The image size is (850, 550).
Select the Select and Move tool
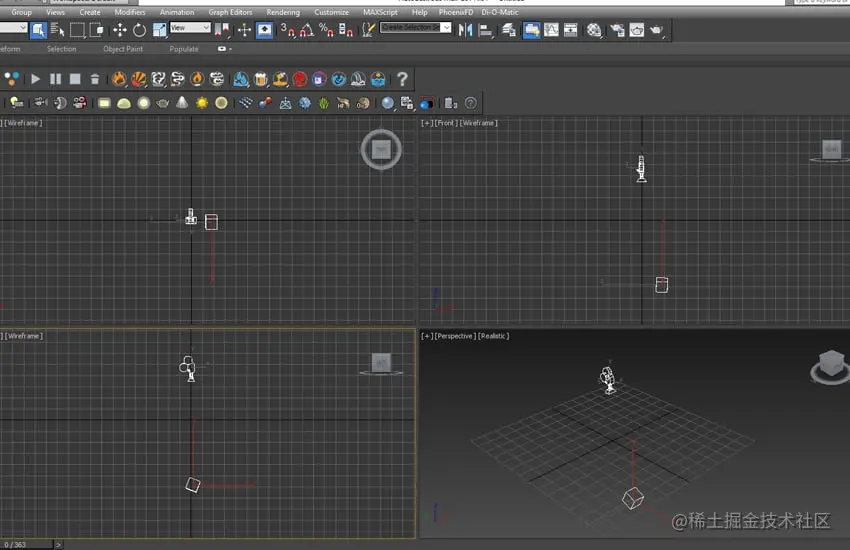pos(119,30)
